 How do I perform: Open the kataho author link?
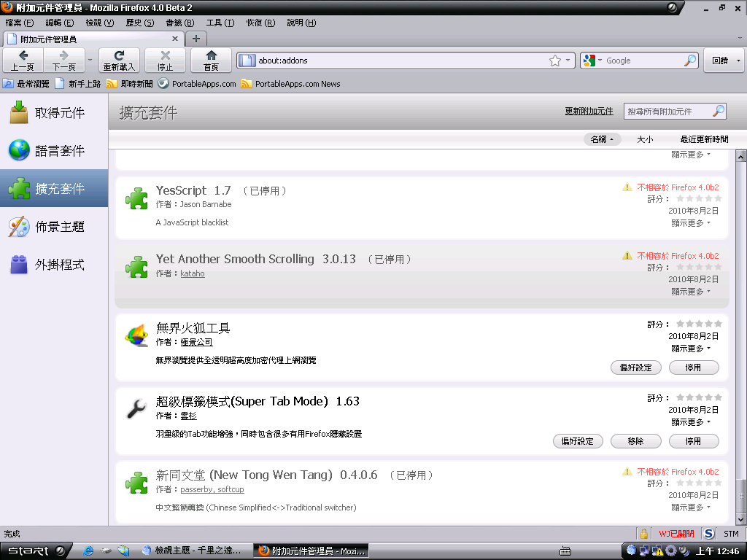click(193, 273)
